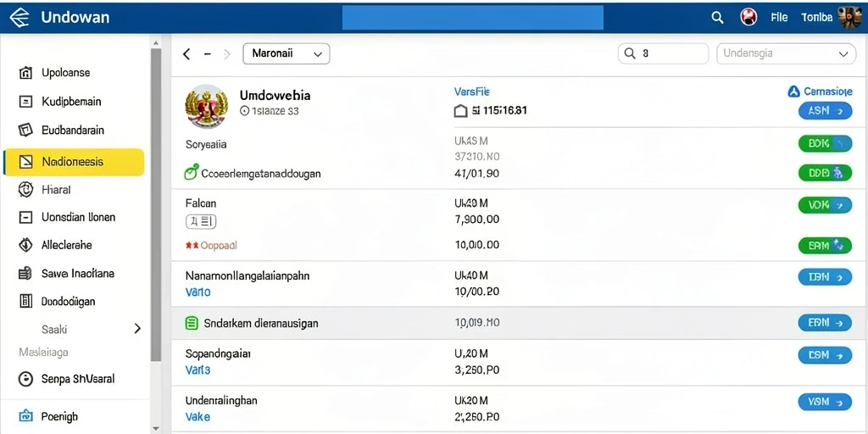
Task: Click the blue EDM button
Action: point(825,322)
